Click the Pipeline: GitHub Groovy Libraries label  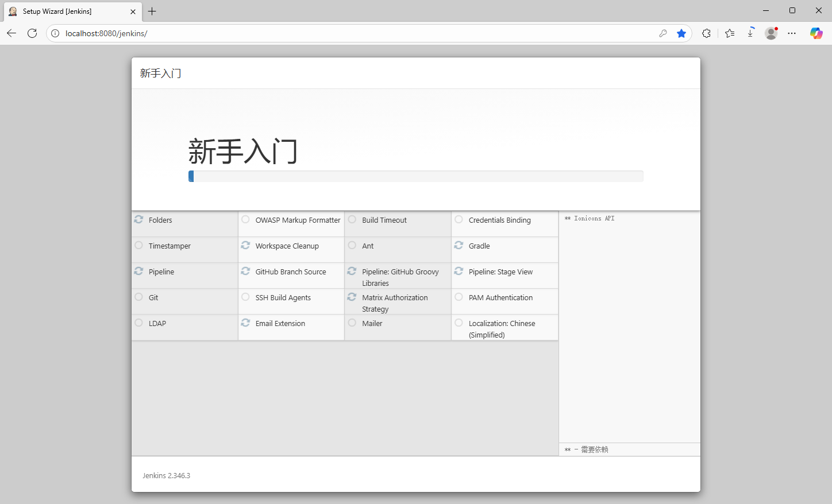400,277
